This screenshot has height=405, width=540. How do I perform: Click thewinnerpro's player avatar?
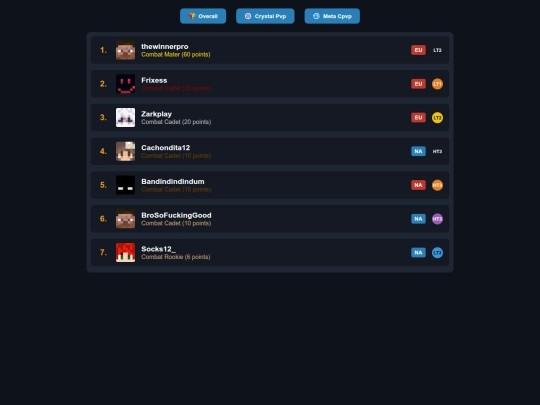(125, 50)
